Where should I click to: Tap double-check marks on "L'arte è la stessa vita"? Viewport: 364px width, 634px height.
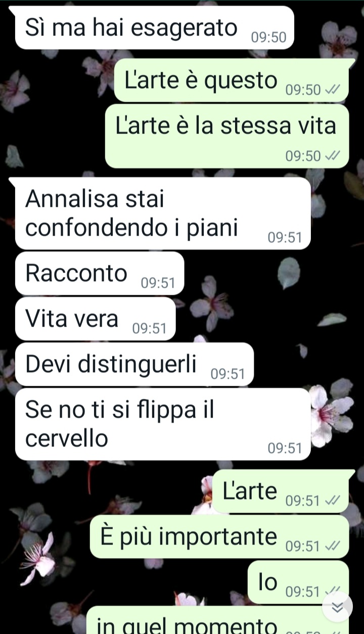[333, 156]
